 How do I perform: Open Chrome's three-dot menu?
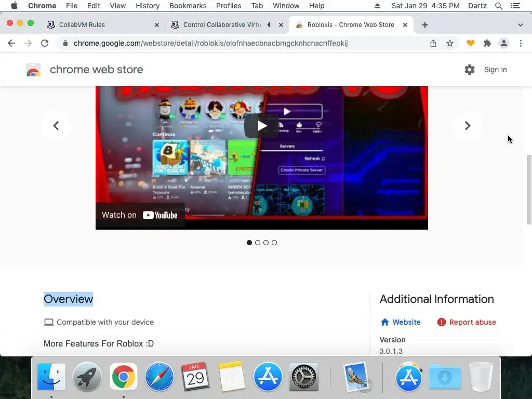click(x=521, y=43)
